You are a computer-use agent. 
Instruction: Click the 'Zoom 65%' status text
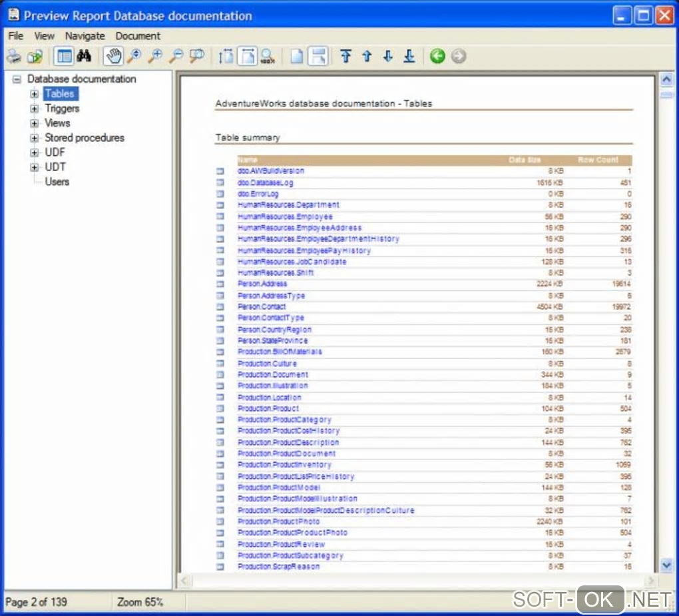pyautogui.click(x=140, y=602)
